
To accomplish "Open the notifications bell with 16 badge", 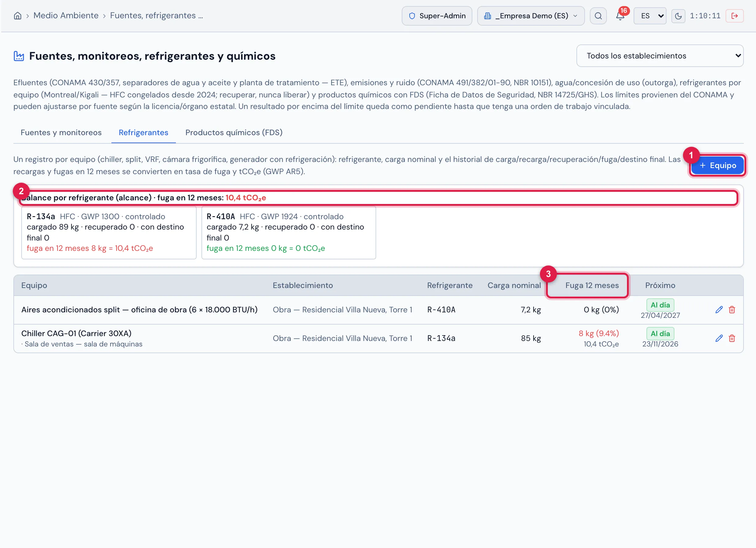I will tap(620, 16).
